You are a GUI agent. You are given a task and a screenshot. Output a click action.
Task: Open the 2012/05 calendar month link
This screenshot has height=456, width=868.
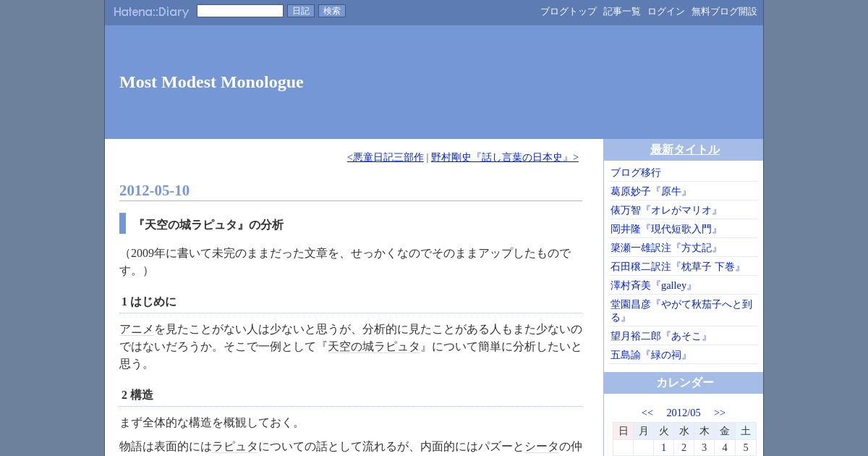point(684,413)
